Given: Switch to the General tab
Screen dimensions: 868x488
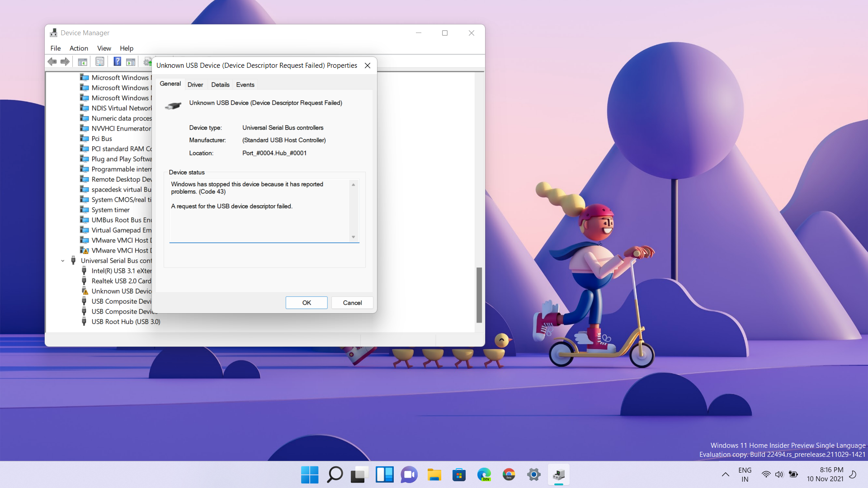Looking at the screenshot, I should pos(170,84).
